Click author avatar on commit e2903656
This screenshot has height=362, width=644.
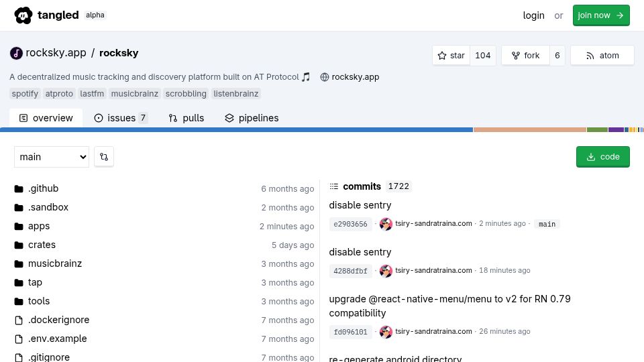coord(386,224)
